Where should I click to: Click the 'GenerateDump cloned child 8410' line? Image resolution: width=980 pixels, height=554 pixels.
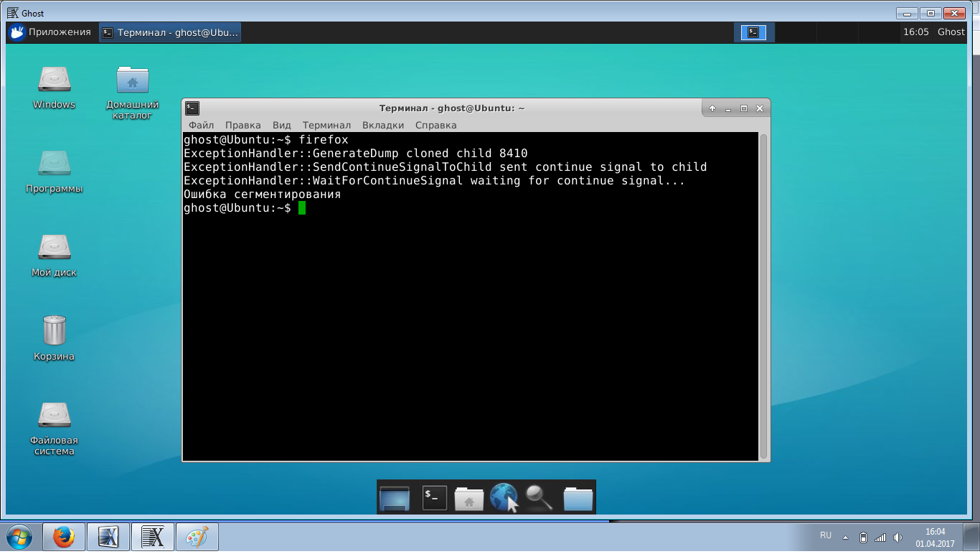point(356,153)
